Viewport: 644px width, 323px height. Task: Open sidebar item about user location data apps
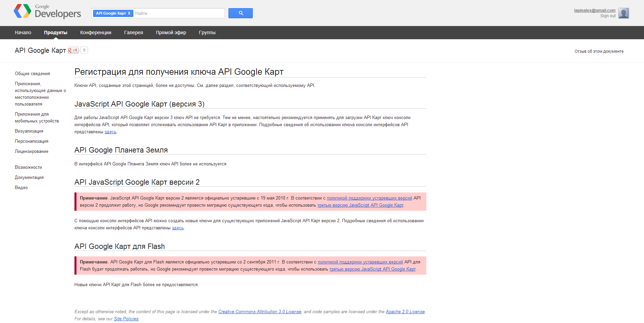click(40, 94)
